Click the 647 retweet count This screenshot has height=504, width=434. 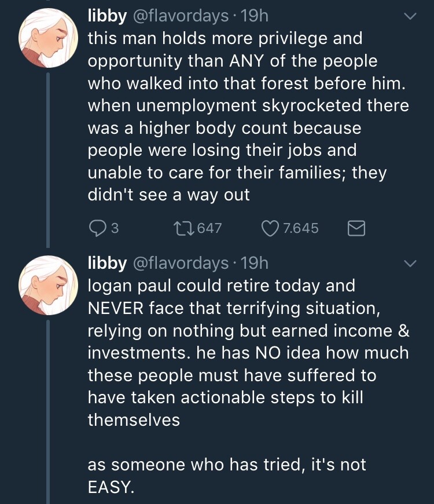point(209,228)
